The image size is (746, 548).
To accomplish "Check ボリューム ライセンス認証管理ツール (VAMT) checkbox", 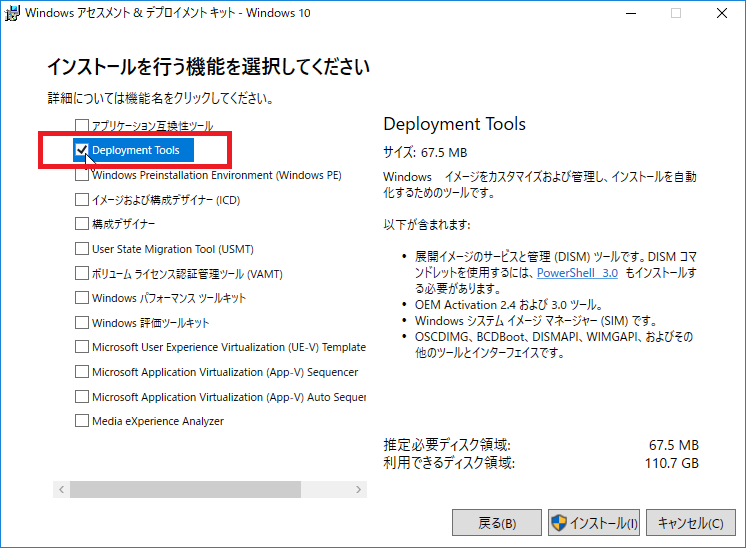I will coord(82,274).
